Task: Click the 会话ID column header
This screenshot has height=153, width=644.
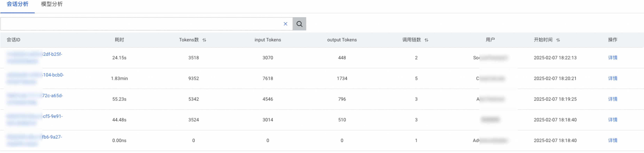Action: coord(13,40)
